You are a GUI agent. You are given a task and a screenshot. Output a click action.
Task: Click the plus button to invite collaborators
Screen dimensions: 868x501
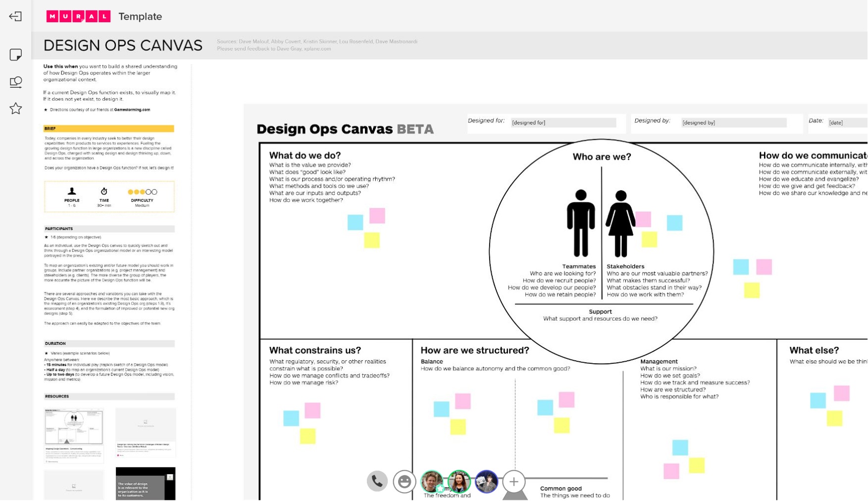point(514,481)
